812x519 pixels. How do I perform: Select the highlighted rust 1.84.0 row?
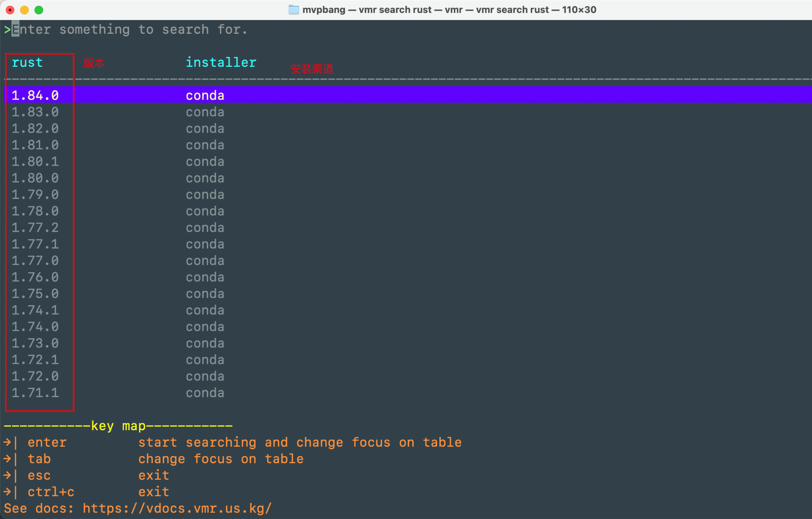(x=36, y=95)
